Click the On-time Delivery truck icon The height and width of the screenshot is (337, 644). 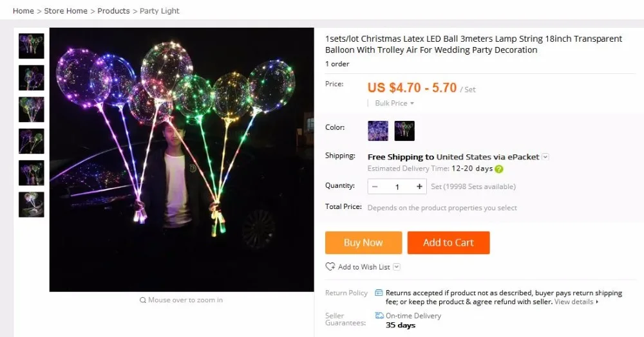pyautogui.click(x=379, y=315)
